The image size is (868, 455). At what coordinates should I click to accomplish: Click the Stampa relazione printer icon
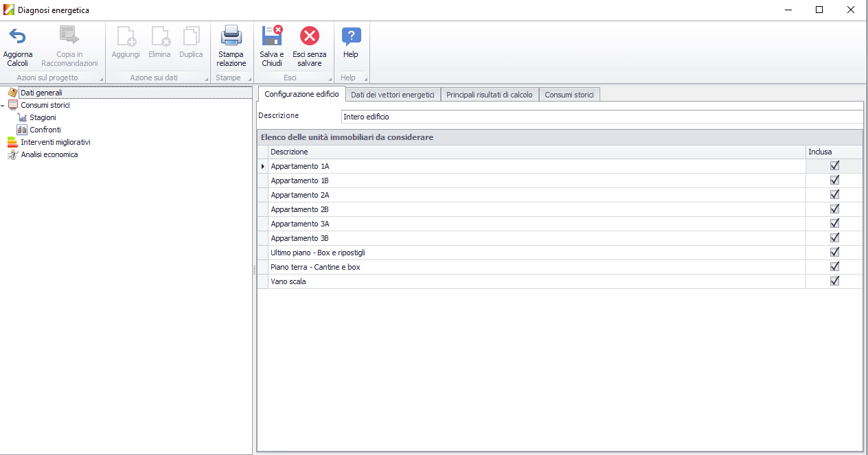click(231, 36)
